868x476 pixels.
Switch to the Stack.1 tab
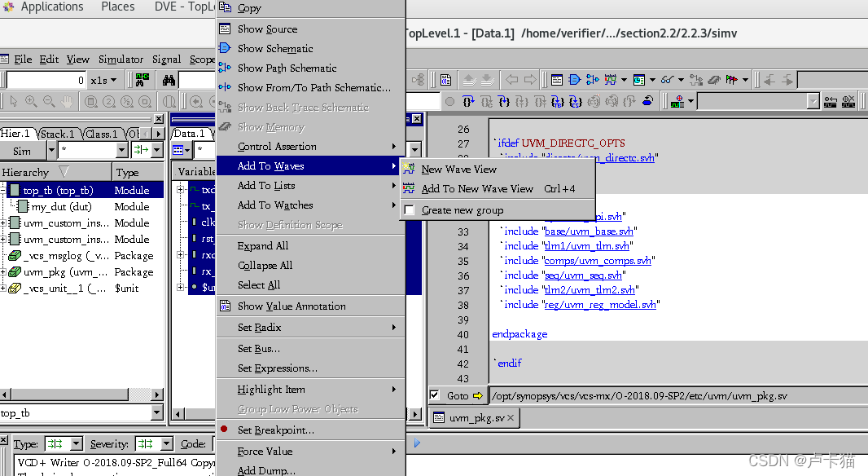click(57, 134)
